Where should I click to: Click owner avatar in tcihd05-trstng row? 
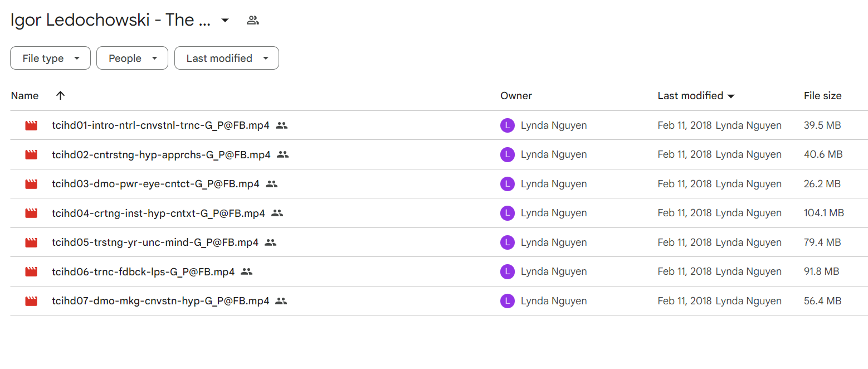pos(507,242)
